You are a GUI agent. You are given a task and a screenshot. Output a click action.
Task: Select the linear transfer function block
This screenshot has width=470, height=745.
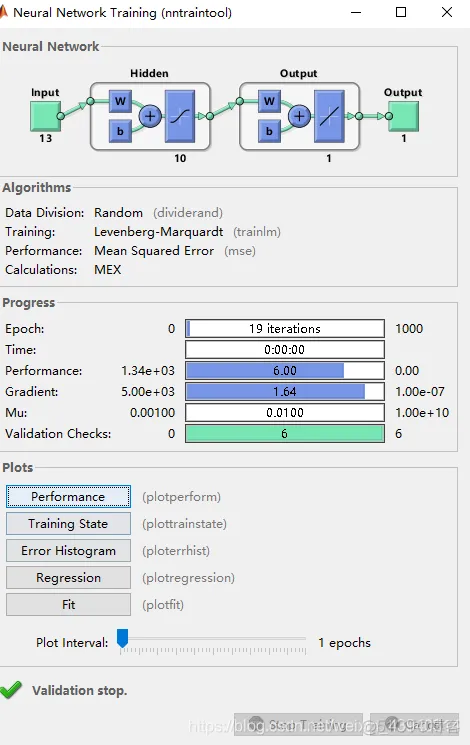(x=329, y=116)
